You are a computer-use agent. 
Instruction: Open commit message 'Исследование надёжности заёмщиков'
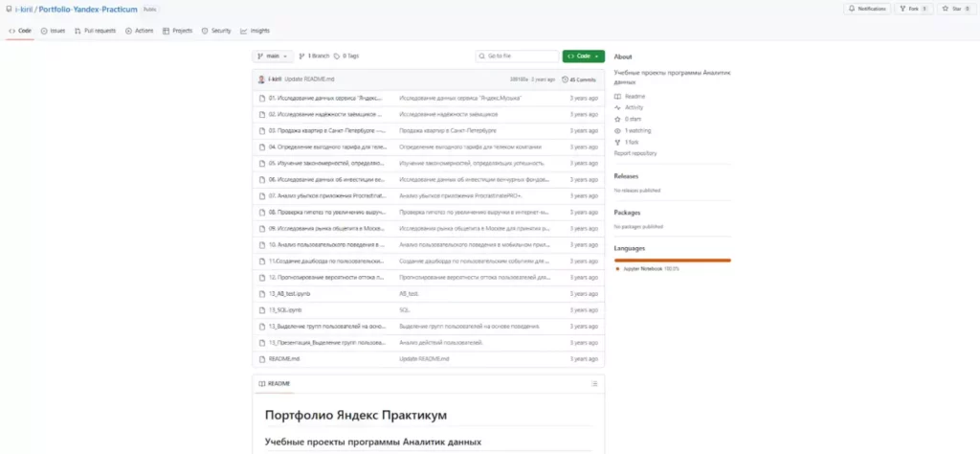pyautogui.click(x=448, y=114)
